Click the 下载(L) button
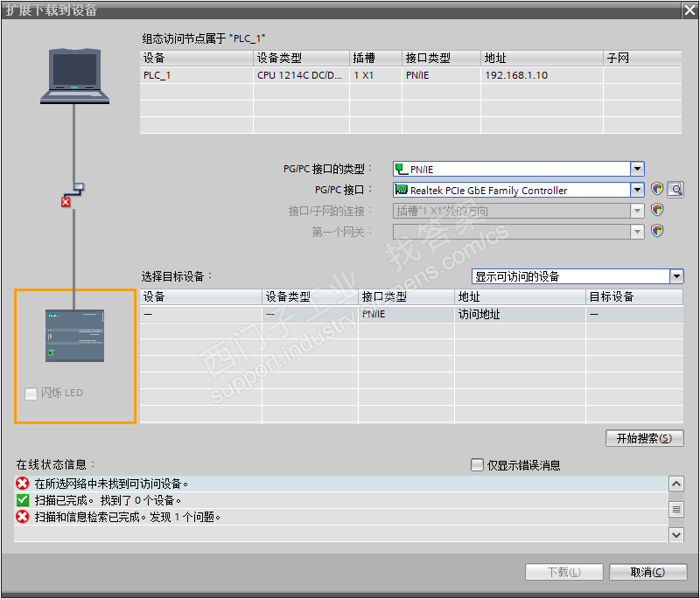The height and width of the screenshot is (599, 700). tap(563, 572)
